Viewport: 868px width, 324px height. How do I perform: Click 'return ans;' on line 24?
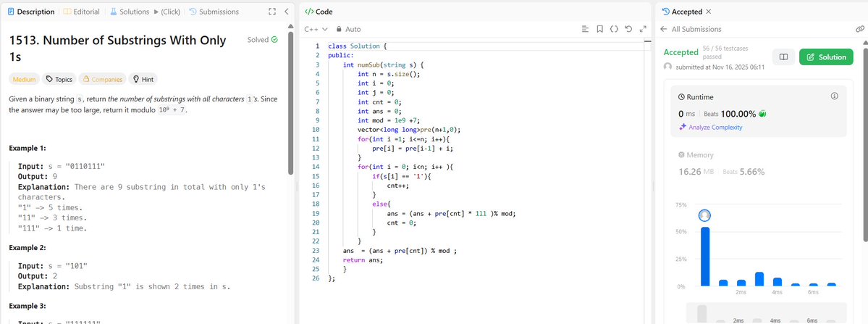tap(363, 259)
